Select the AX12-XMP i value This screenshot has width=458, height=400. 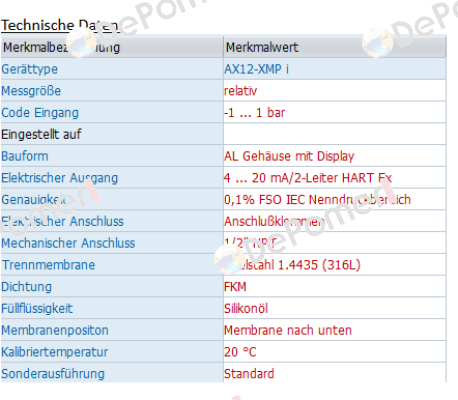click(x=256, y=69)
